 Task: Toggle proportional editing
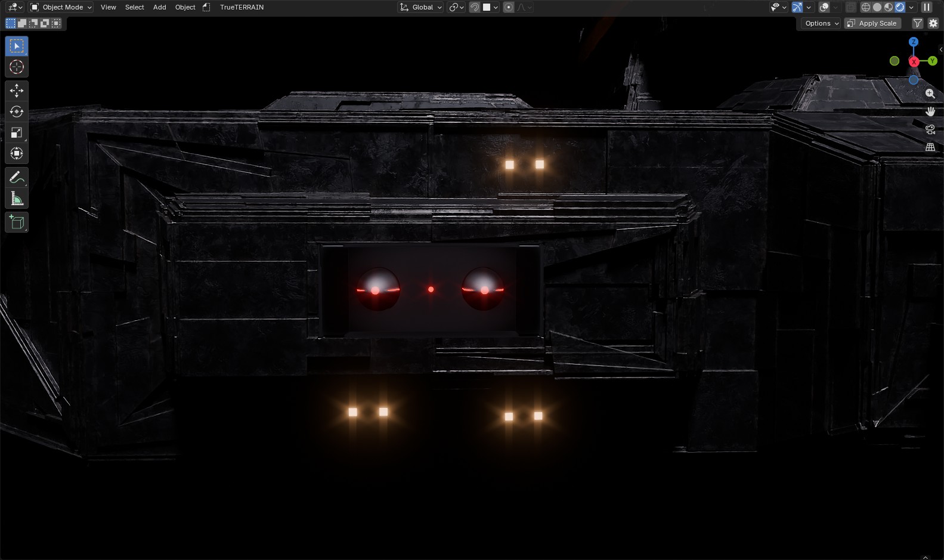509,7
